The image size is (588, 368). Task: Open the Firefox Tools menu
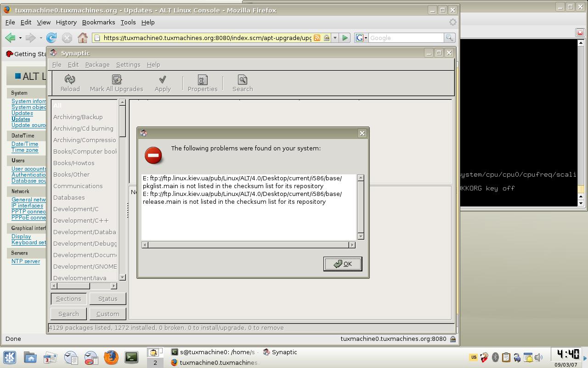point(128,22)
